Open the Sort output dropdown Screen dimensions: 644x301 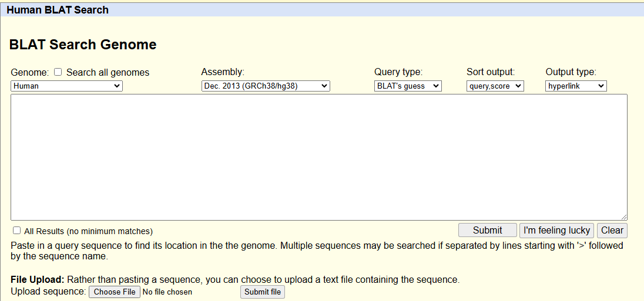coord(495,86)
